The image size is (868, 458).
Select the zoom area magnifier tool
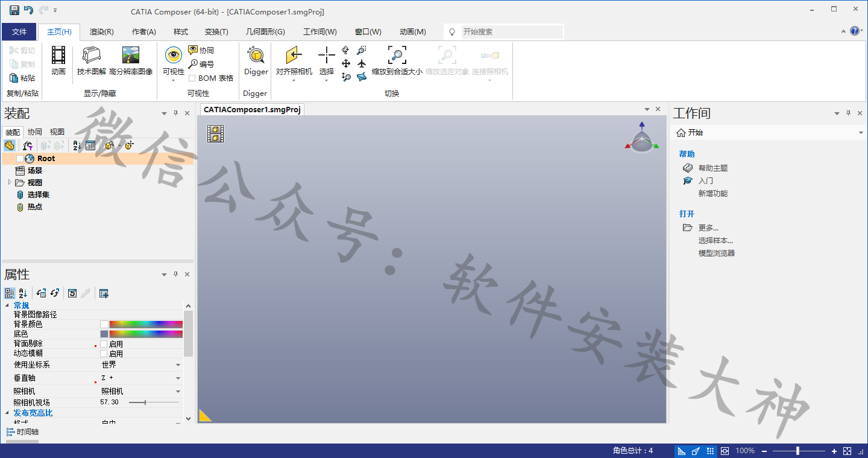click(x=362, y=50)
